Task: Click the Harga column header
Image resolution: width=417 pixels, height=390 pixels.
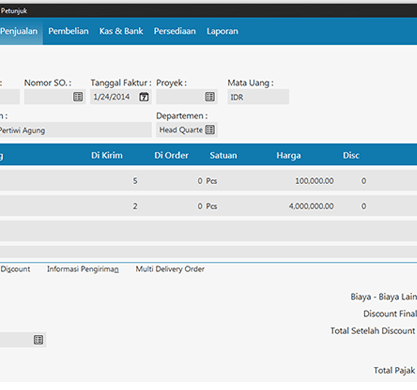Action: [289, 155]
